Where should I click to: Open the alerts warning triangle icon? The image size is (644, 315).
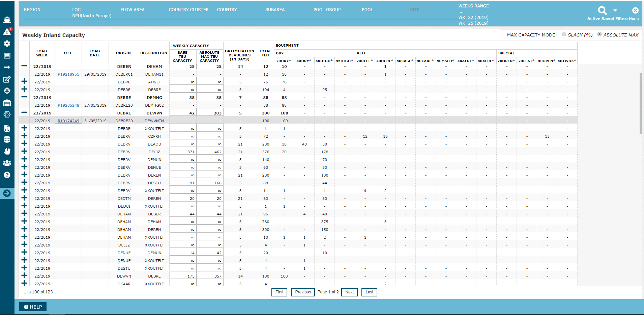pos(7,32)
